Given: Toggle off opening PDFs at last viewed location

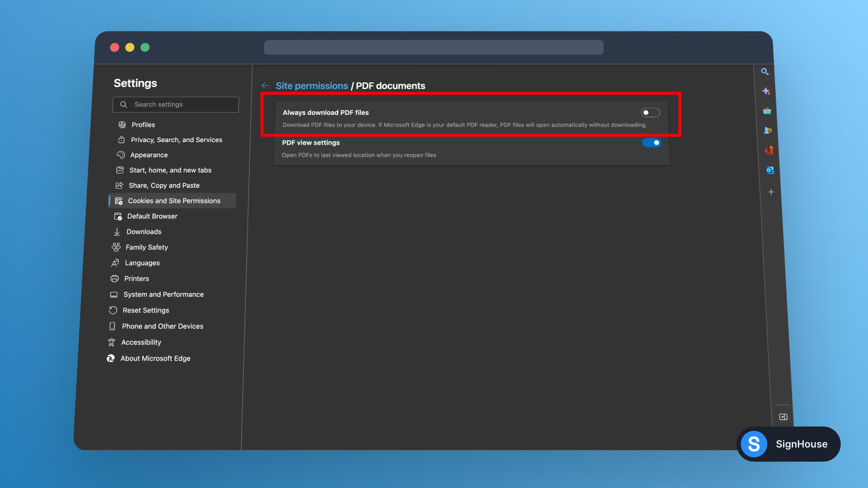Looking at the screenshot, I should point(652,143).
